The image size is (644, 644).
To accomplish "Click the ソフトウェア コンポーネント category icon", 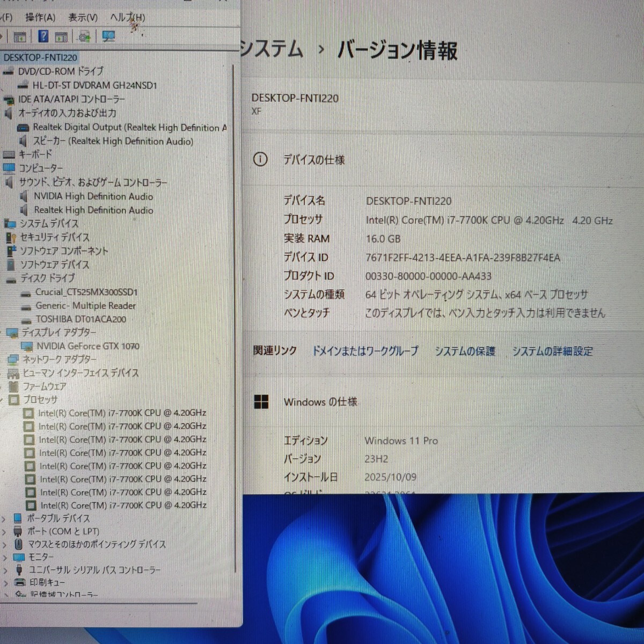I will click(x=12, y=251).
